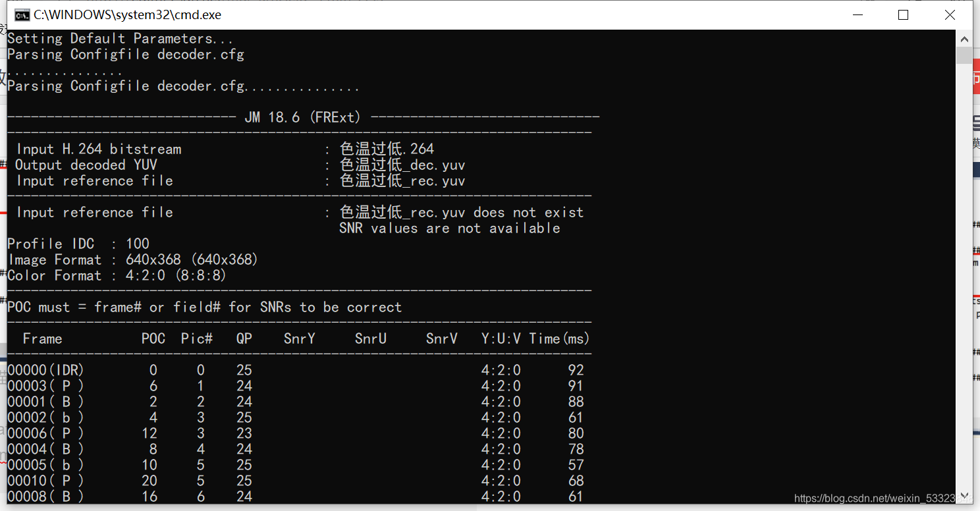This screenshot has width=980, height=511.
Task: Click the 'Color Format : 4:2:0 (8:8:8)' line
Action: (x=117, y=275)
